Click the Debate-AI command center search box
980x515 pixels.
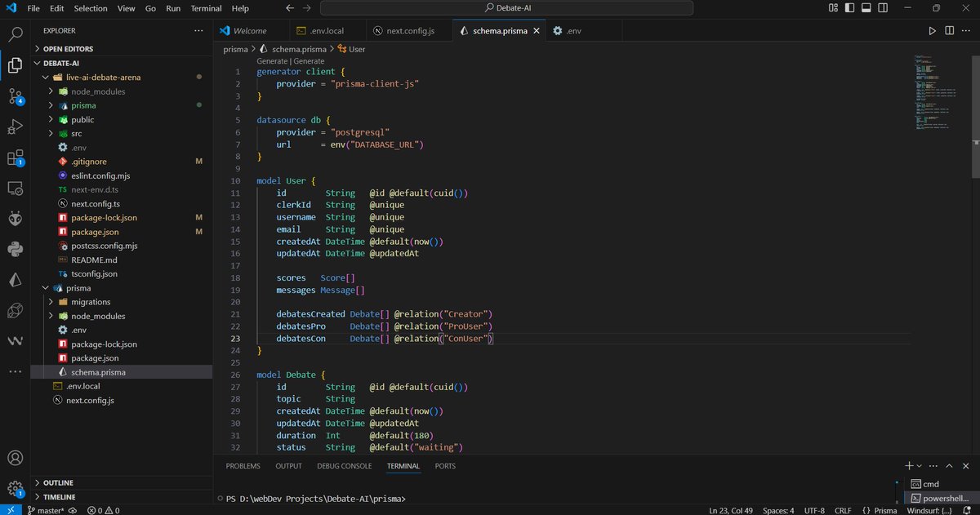pos(506,8)
